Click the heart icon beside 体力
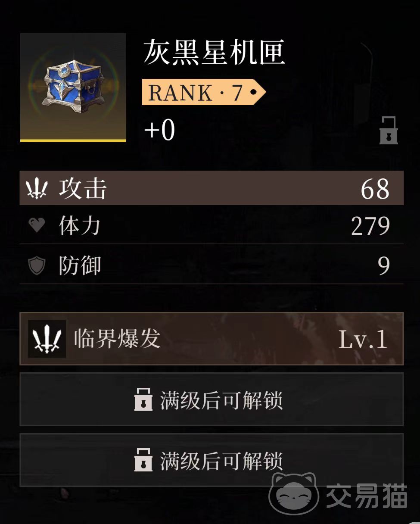Image resolution: width=420 pixels, height=524 pixels. coord(37,225)
